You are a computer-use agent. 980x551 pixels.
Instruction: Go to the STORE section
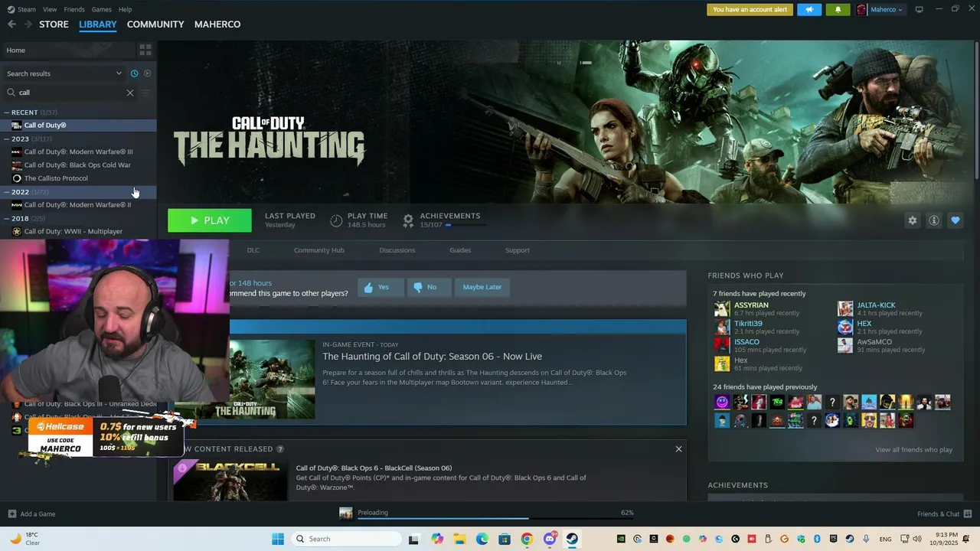click(x=54, y=24)
